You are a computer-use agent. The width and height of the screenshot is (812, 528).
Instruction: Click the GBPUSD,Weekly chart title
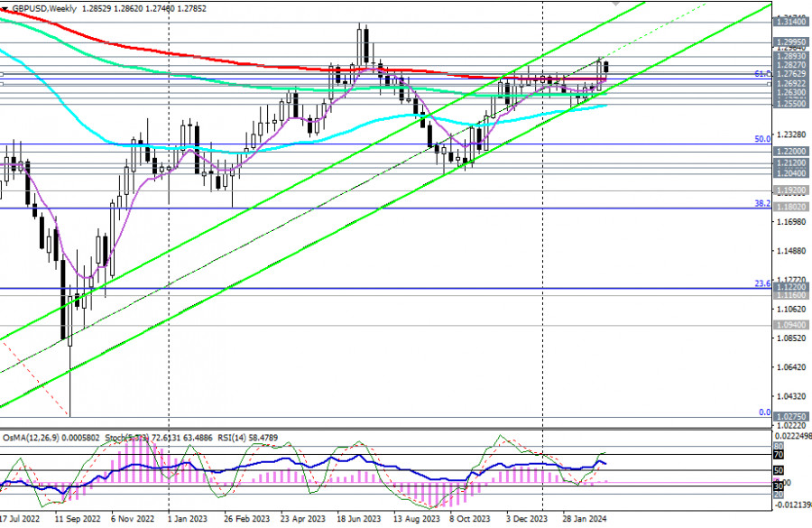point(44,9)
